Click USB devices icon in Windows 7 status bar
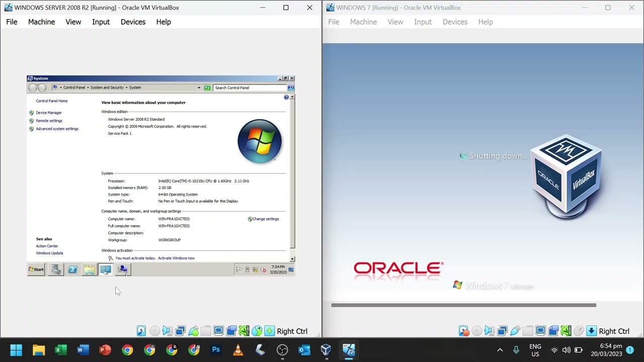 [x=515, y=331]
